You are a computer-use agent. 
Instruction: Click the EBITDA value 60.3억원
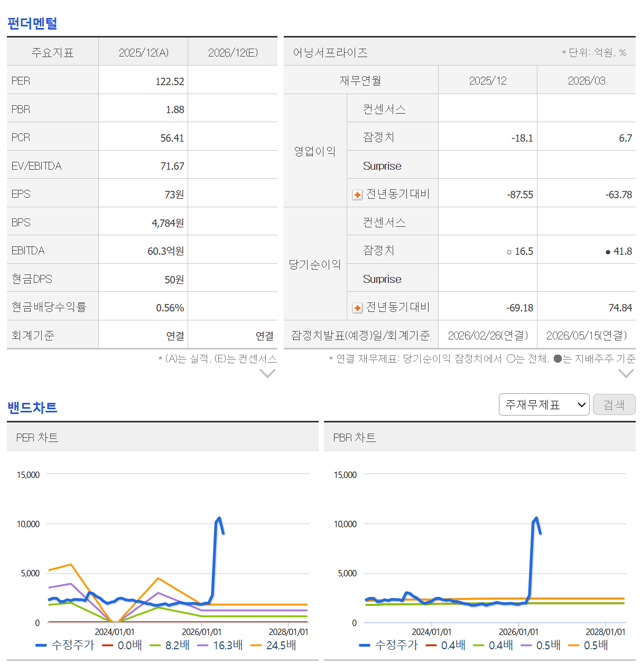click(x=166, y=251)
